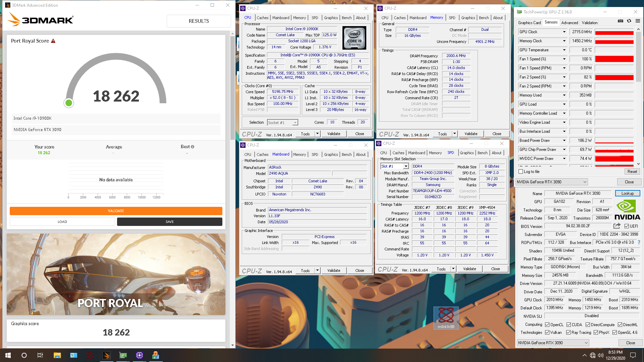
Task: Open the volume control in system tray
Action: click(600, 355)
